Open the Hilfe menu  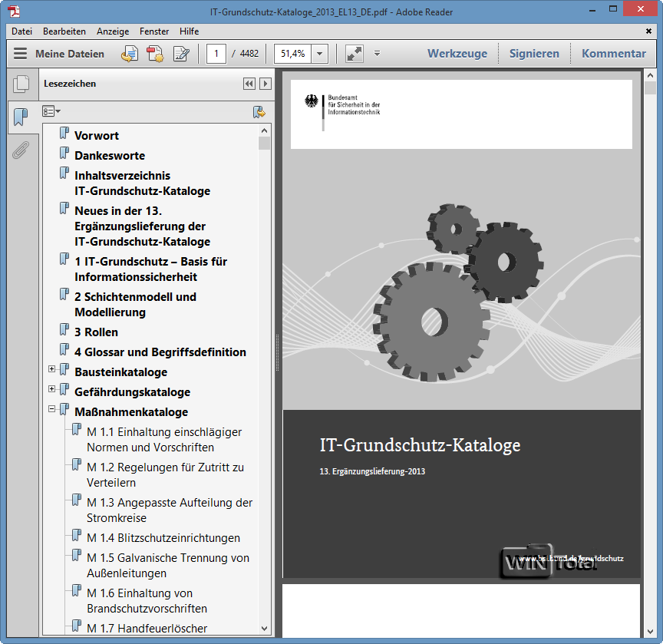tap(189, 31)
